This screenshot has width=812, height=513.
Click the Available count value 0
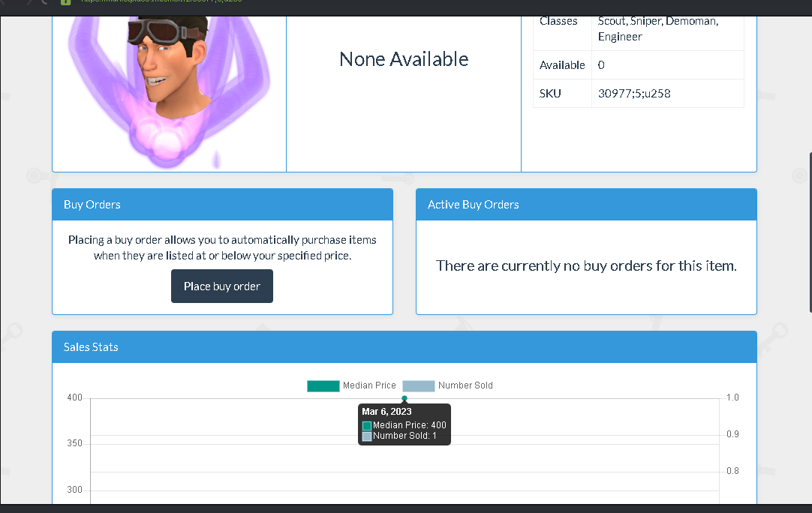click(601, 65)
